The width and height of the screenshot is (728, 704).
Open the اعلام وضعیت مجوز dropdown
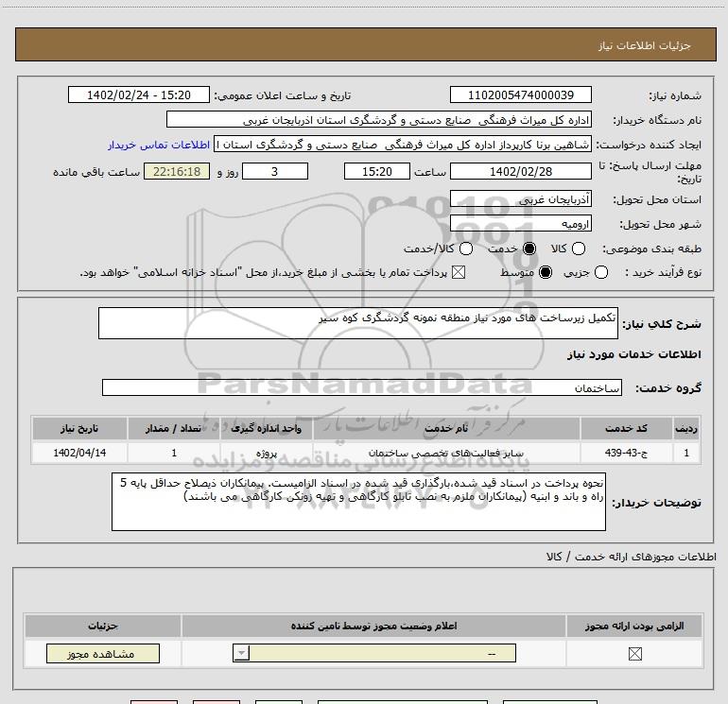tap(374, 653)
